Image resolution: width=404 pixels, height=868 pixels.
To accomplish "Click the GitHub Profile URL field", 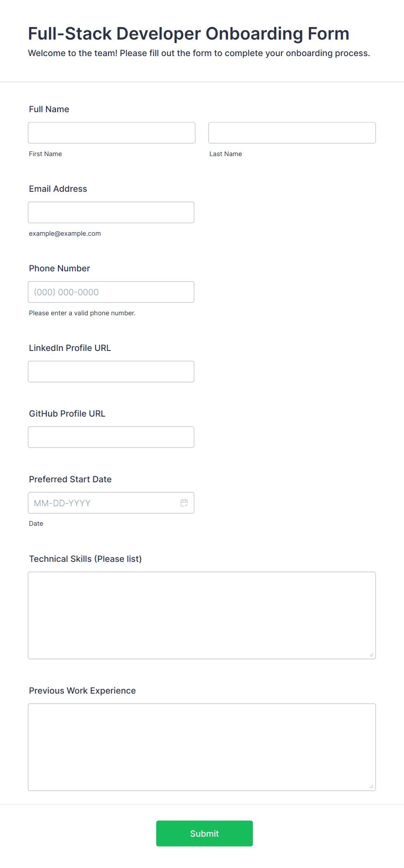I will pos(111,437).
